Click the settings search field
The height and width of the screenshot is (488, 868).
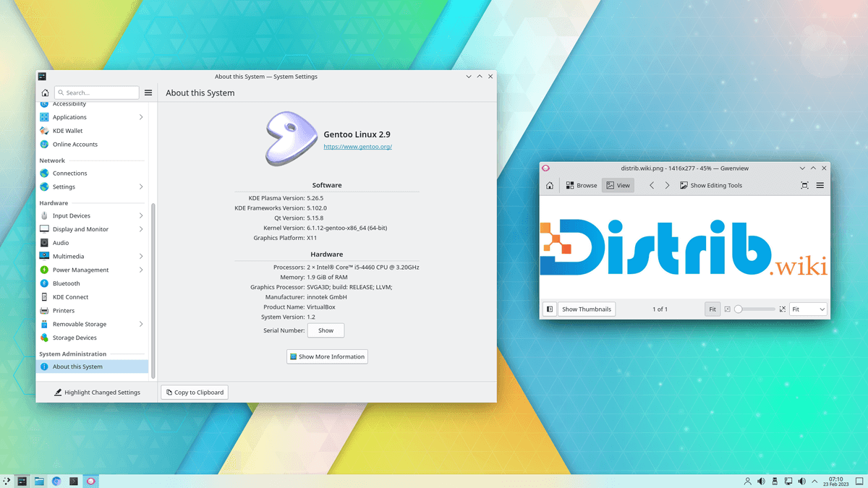(96, 93)
